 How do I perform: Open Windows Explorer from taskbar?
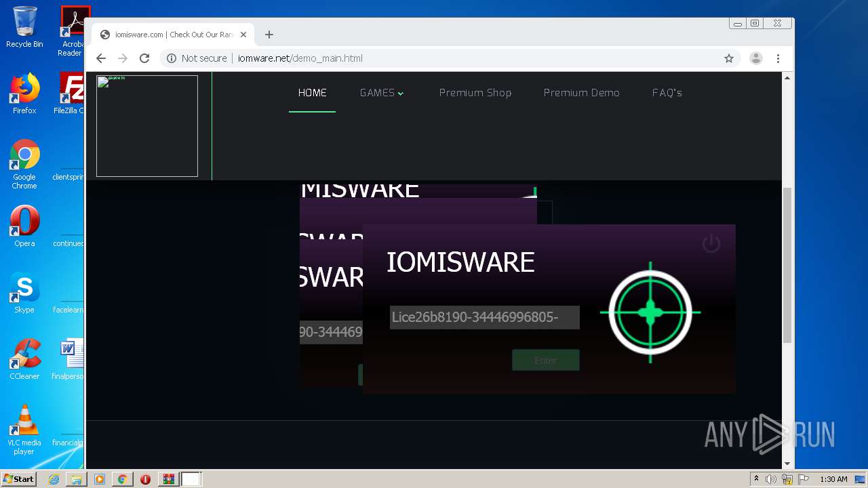(x=77, y=479)
